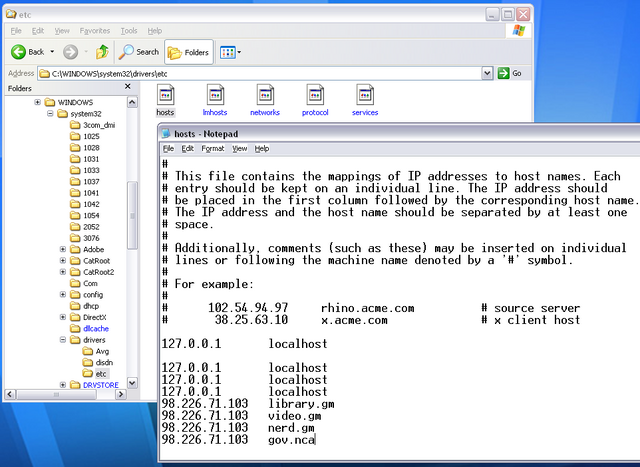Viewport: 640px width, 467px height.
Task: Click the vertical scrollbar thumb in Folders pane
Action: pos(132,215)
